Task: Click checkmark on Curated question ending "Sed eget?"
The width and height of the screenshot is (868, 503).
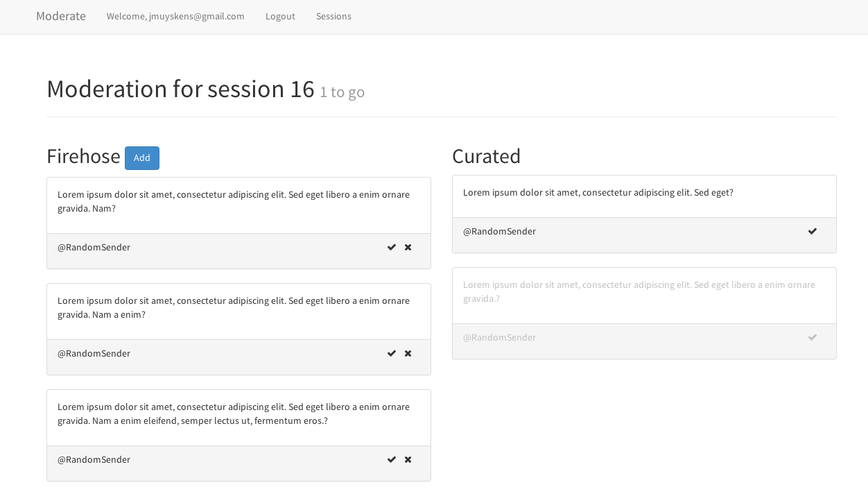Action: (813, 232)
